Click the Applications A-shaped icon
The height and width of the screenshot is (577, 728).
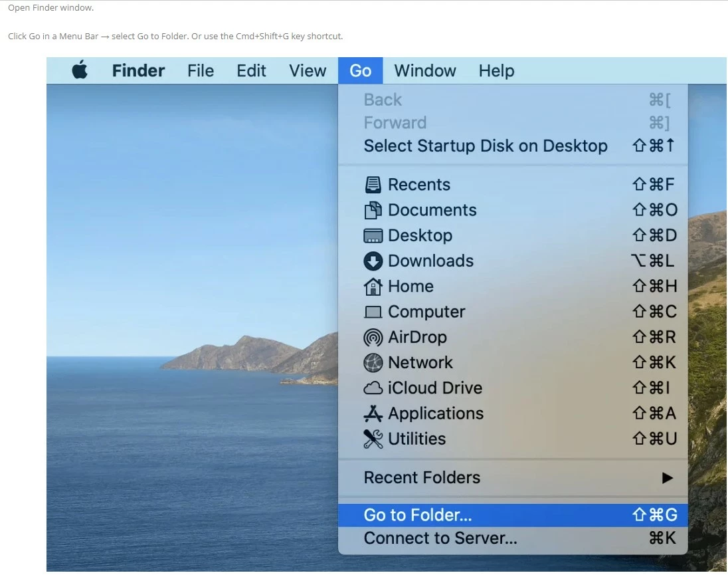click(373, 413)
